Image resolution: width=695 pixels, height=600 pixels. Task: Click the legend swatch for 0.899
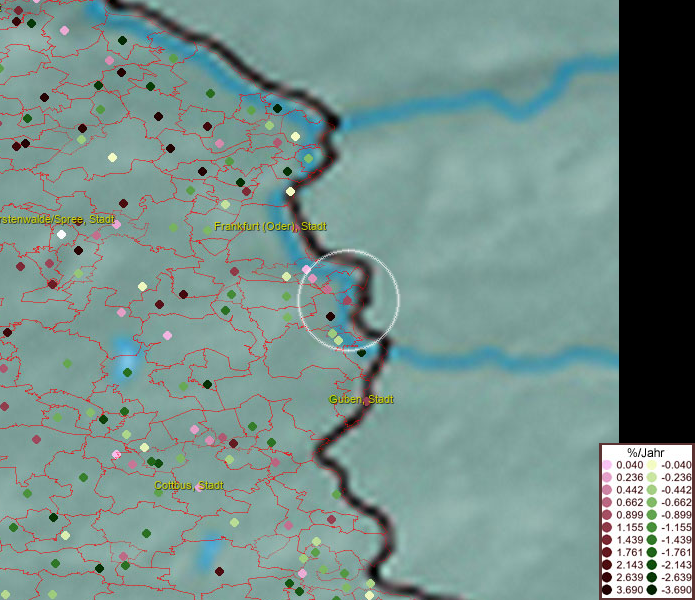(x=607, y=515)
